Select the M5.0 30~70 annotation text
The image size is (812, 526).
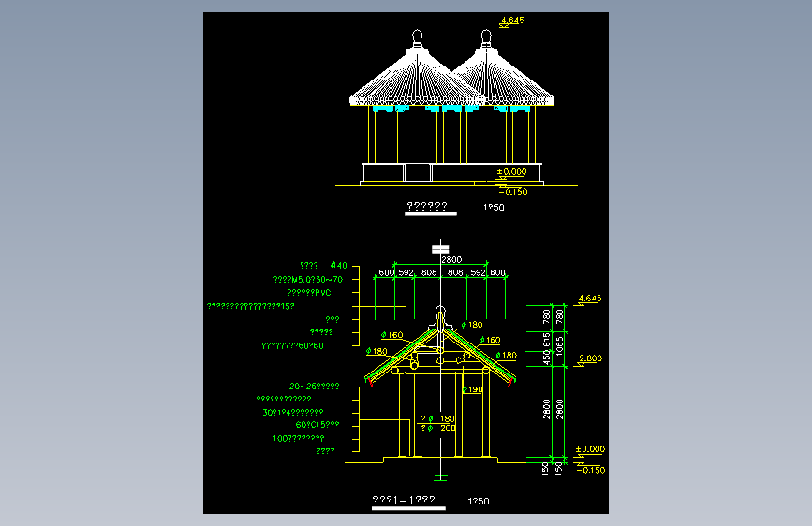tap(307, 280)
